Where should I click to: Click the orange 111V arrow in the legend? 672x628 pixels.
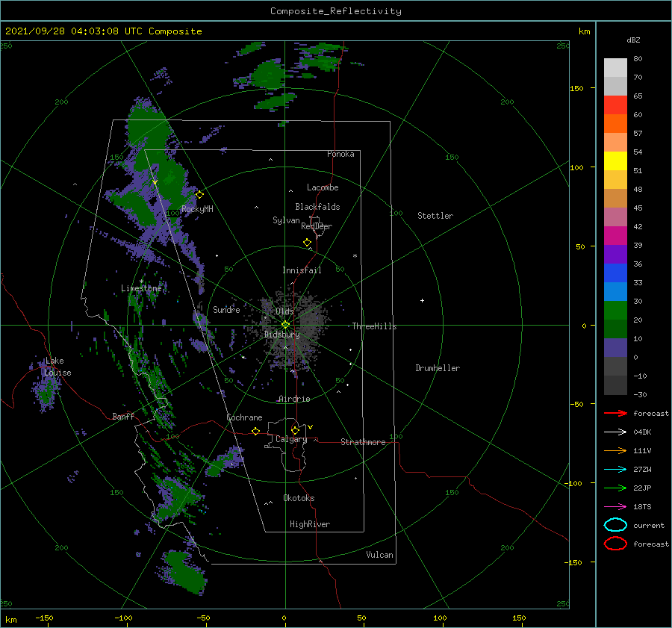click(615, 450)
